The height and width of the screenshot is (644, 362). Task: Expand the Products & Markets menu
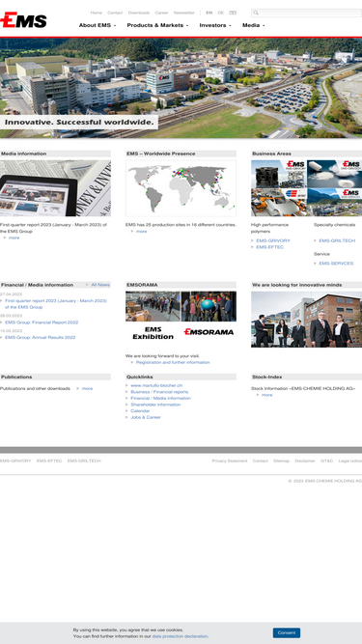pos(157,25)
